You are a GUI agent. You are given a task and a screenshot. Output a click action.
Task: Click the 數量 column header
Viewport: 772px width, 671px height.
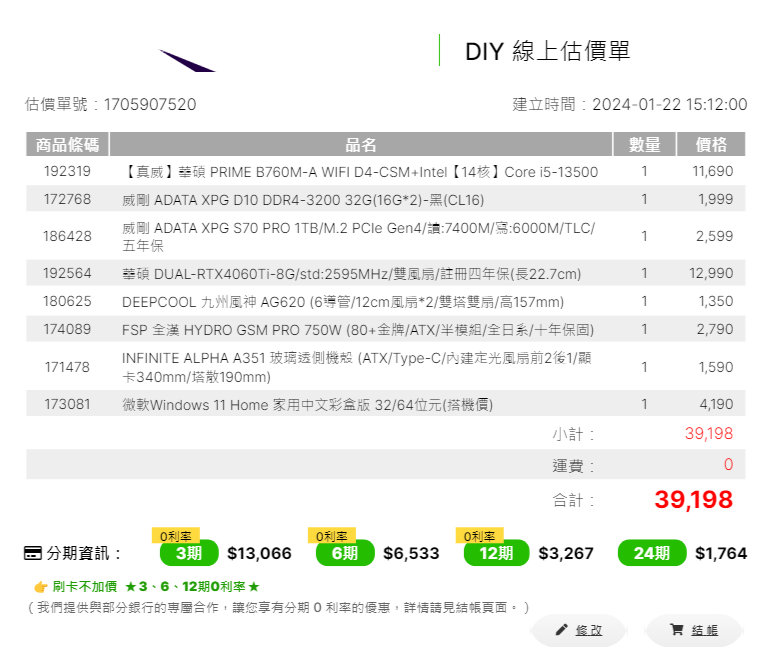tap(644, 144)
